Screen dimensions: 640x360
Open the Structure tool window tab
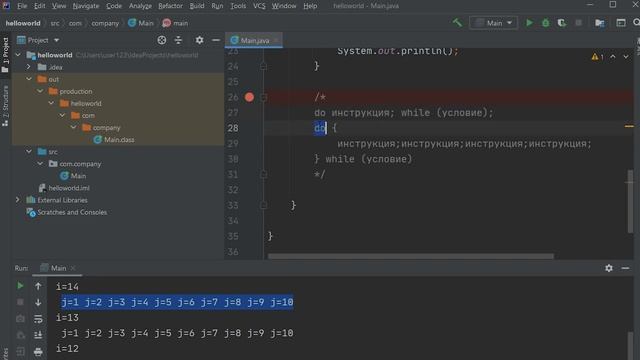[5, 105]
